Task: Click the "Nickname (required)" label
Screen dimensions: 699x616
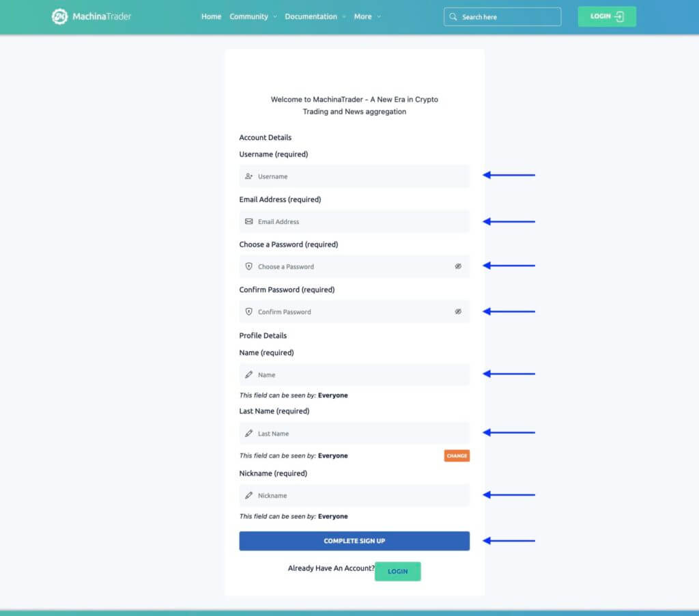Action: tap(273, 473)
